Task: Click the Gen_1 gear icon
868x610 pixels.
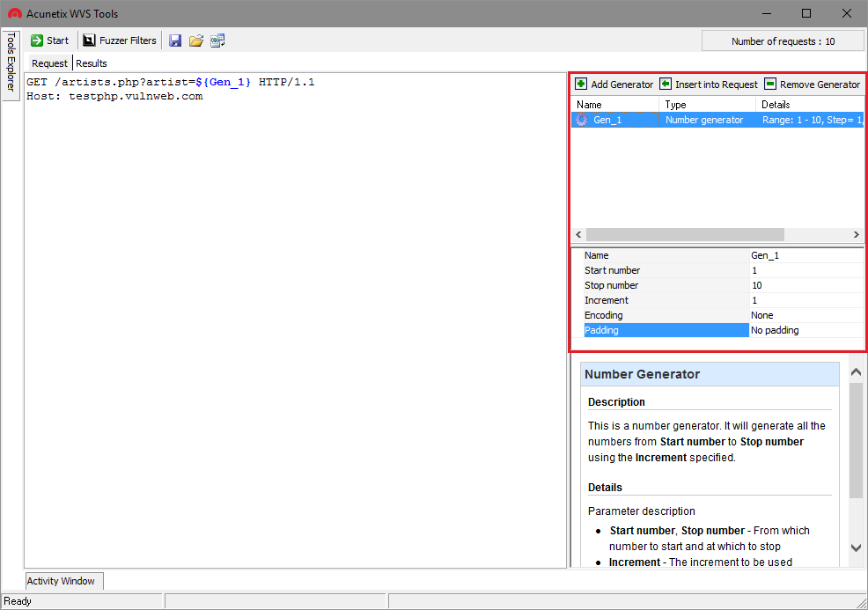Action: 581,120
